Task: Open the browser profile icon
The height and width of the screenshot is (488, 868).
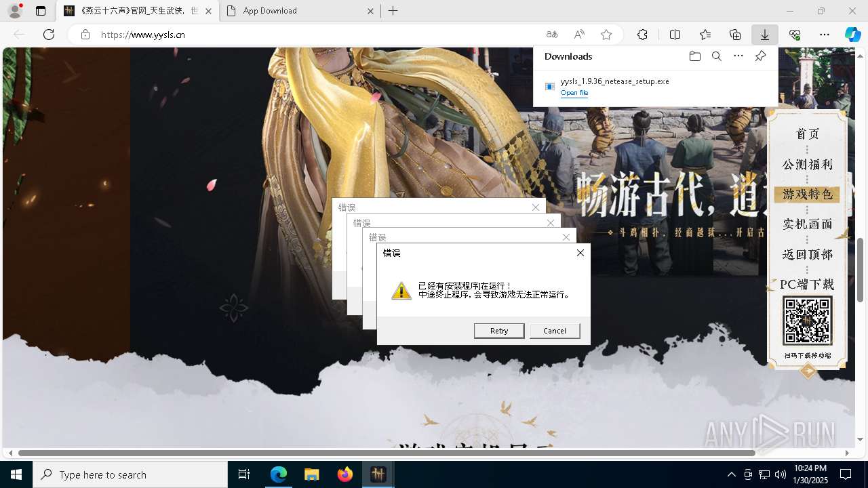Action: [15, 11]
